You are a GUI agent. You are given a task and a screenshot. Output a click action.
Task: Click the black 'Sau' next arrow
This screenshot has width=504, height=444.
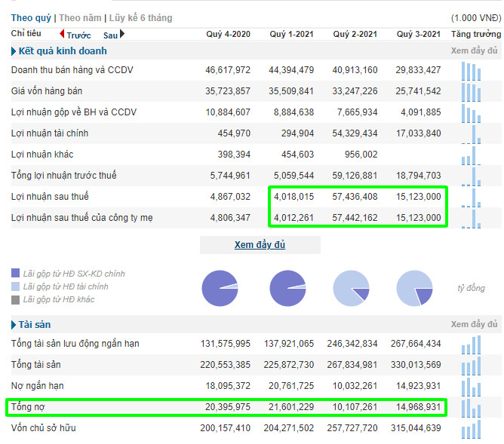click(x=122, y=33)
